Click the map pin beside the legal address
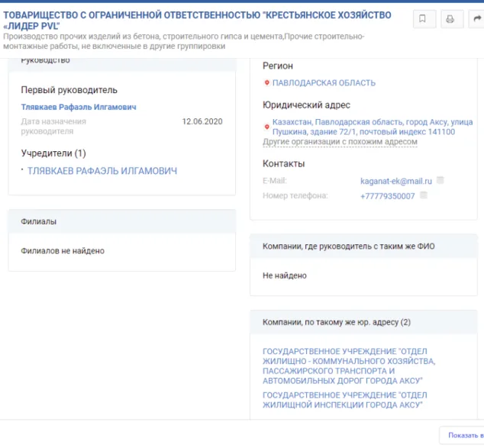Image resolution: width=484 pixels, height=448 pixels. click(x=266, y=125)
